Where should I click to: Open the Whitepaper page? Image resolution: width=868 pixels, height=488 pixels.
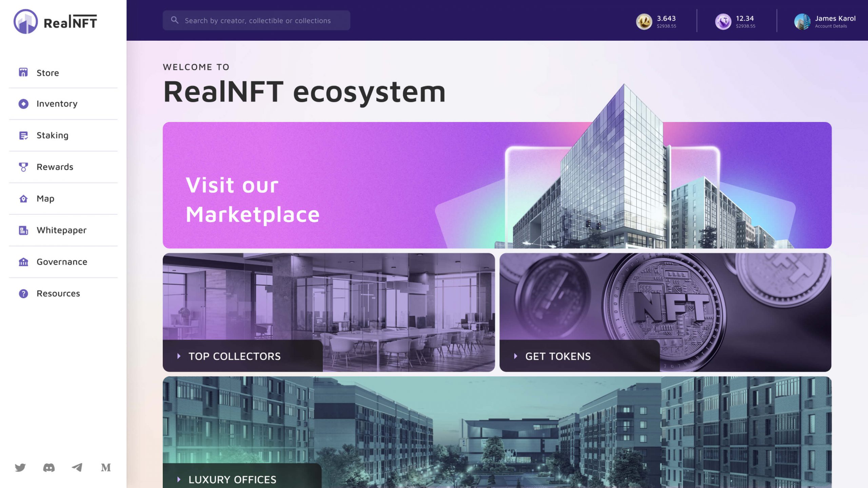[x=61, y=230]
